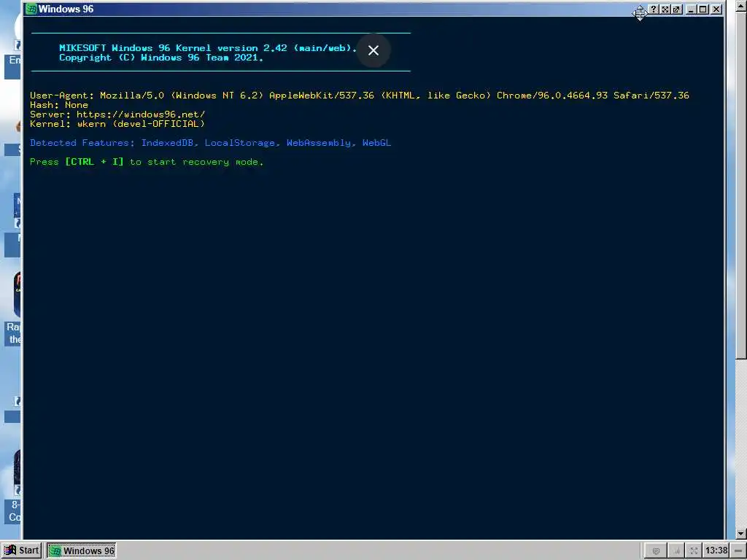Screen dimensions: 747x560
Task: Click the 'Kernel: wkern (devel-OFFICIAL)' line
Action: pos(117,124)
